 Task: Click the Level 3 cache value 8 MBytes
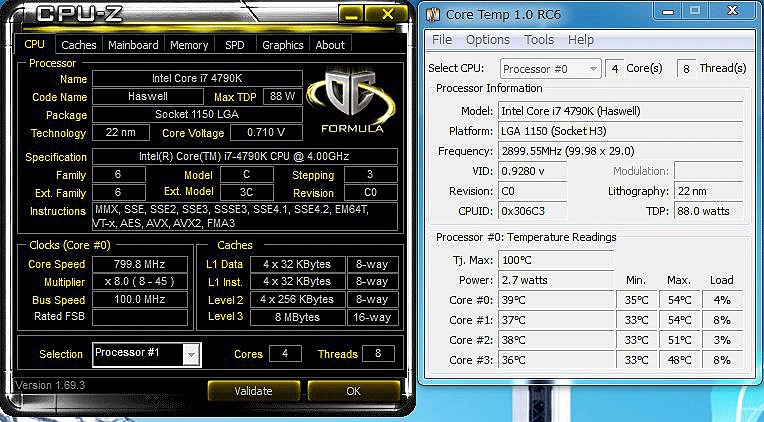pos(298,317)
